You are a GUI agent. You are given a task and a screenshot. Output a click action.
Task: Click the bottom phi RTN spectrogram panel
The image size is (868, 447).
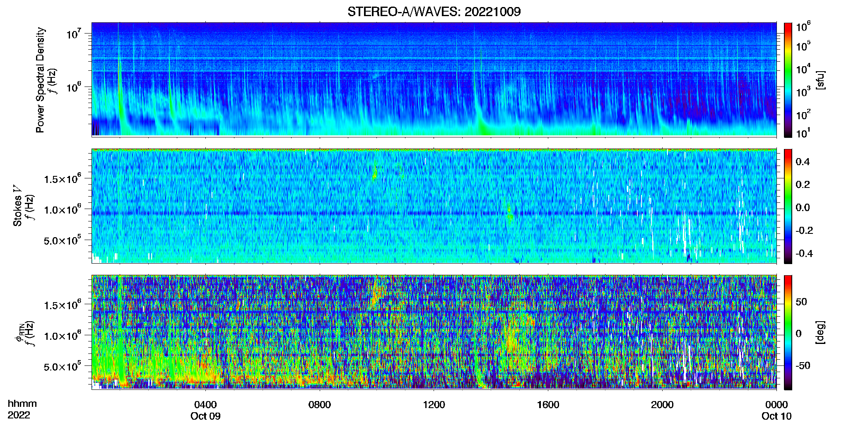[x=434, y=332]
